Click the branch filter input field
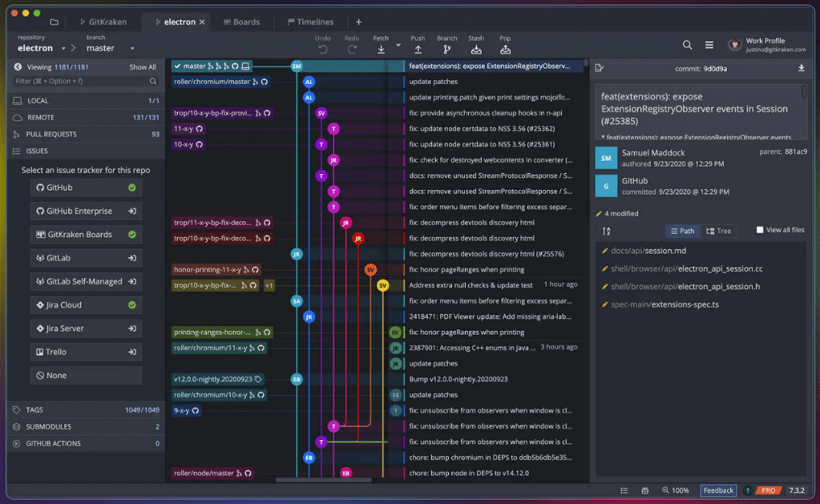This screenshot has width=820, height=504. tap(80, 81)
